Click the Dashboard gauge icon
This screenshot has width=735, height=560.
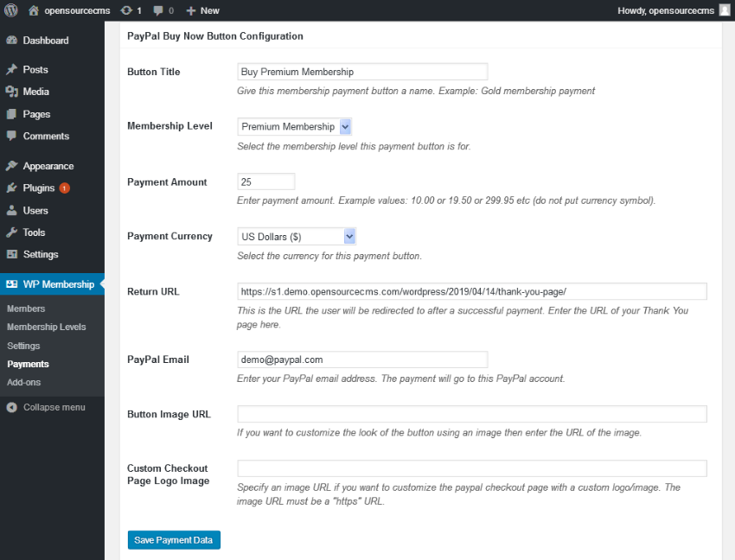12,41
